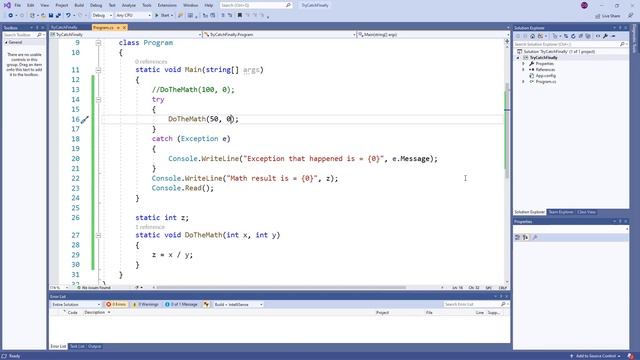Switch to the Output tab

[94, 347]
